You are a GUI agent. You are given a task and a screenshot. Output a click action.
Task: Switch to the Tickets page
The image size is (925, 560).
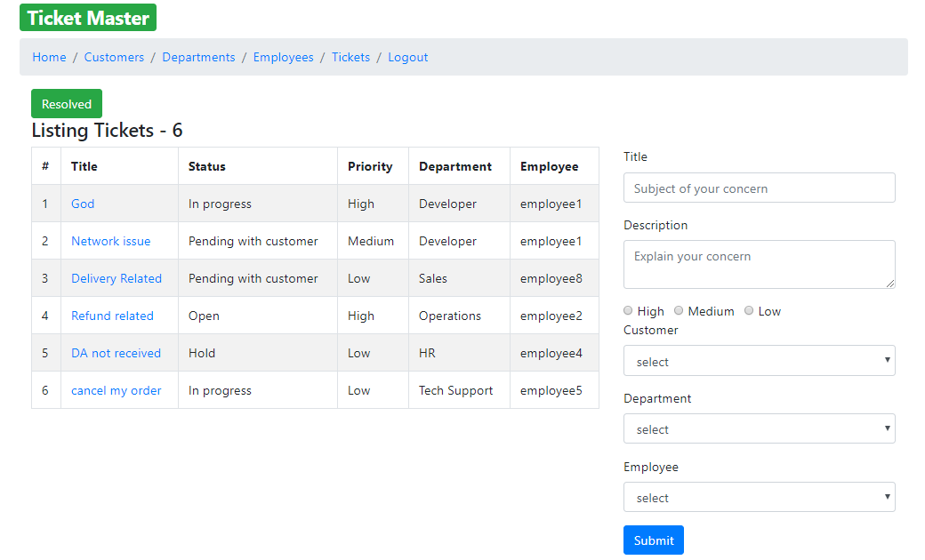pyautogui.click(x=350, y=57)
